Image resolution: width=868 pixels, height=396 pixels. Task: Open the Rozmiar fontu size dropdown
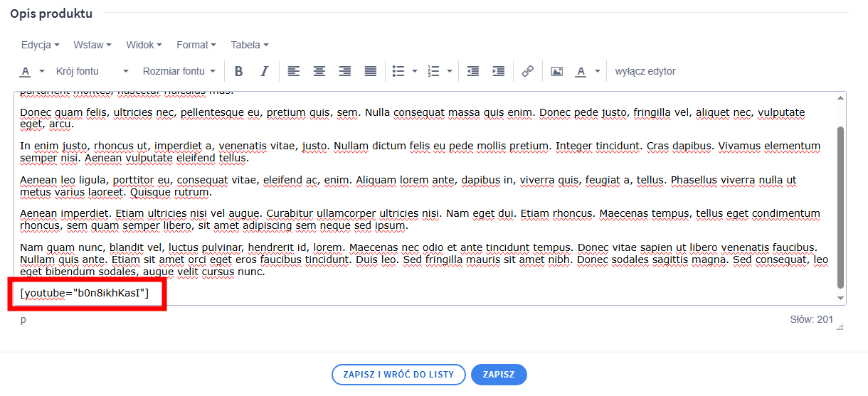[179, 71]
